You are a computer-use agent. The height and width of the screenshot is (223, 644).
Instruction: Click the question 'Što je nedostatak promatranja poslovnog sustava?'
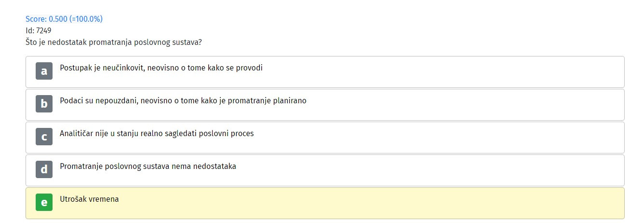click(x=114, y=42)
